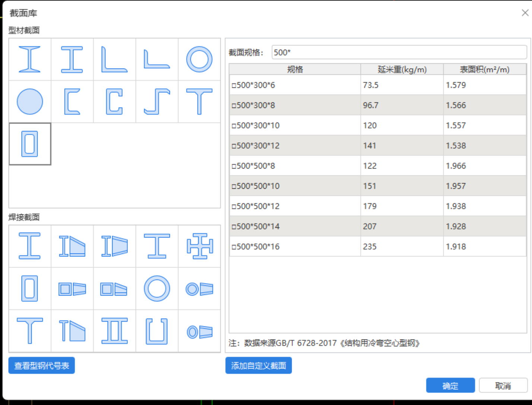Click surface area value 1.579

click(x=456, y=85)
